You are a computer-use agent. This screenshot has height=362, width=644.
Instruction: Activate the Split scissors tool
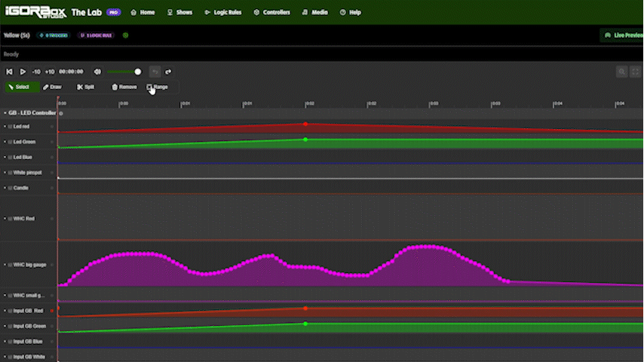pos(86,87)
